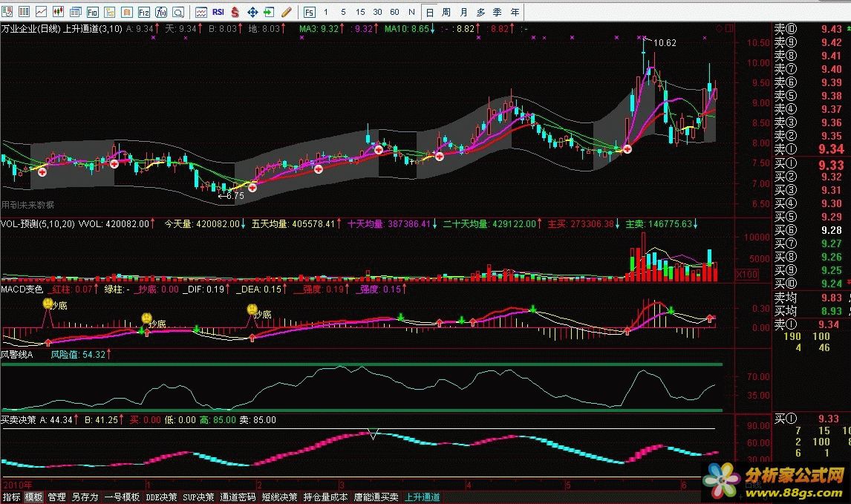Click the 买卖决策 indicator label
This screenshot has height=504, width=851.
coord(19,419)
